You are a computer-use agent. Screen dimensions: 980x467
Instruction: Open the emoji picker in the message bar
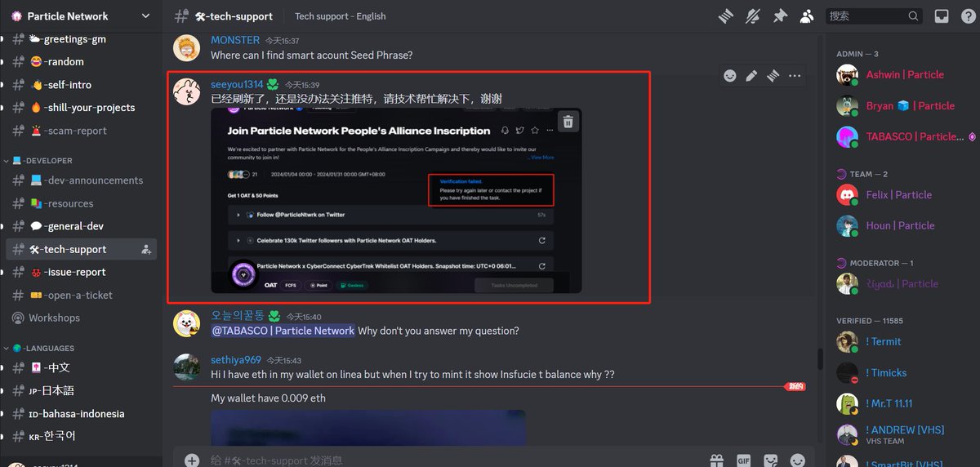[798, 460]
